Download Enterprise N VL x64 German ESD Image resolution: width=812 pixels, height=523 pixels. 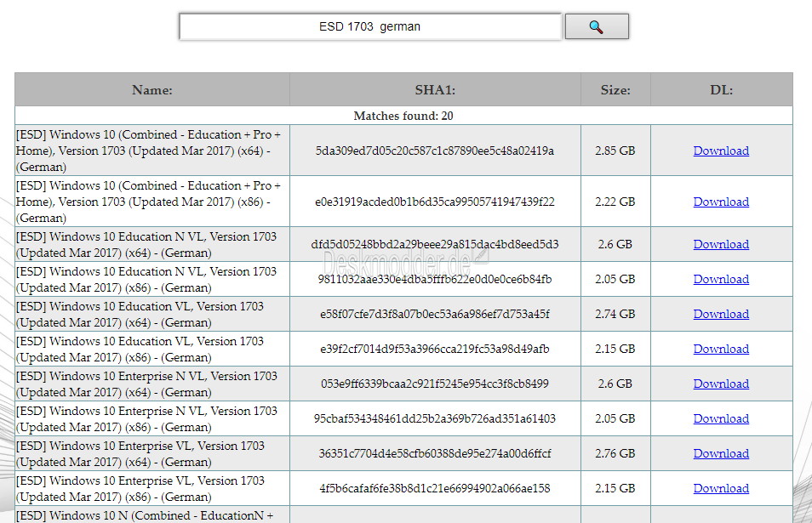pos(721,384)
